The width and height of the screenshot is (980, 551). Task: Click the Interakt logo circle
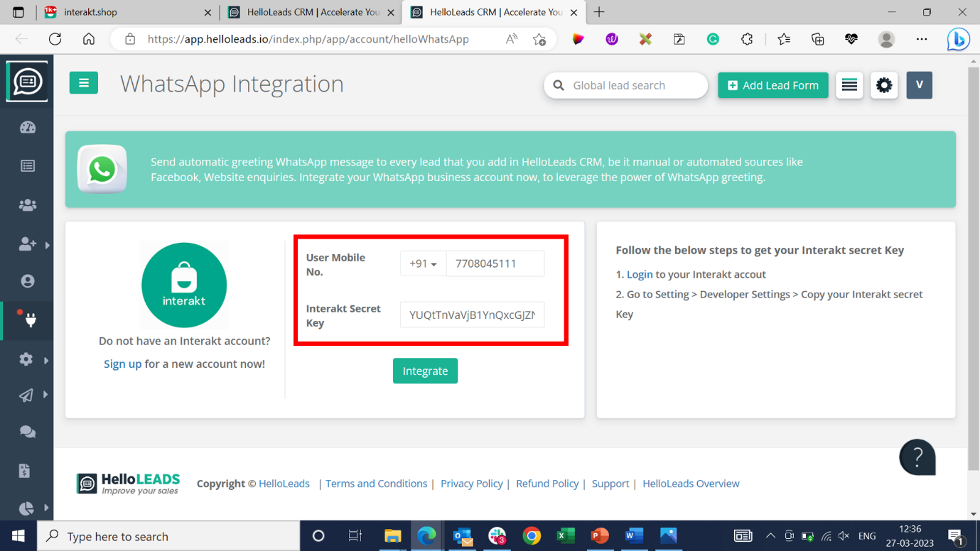(184, 285)
